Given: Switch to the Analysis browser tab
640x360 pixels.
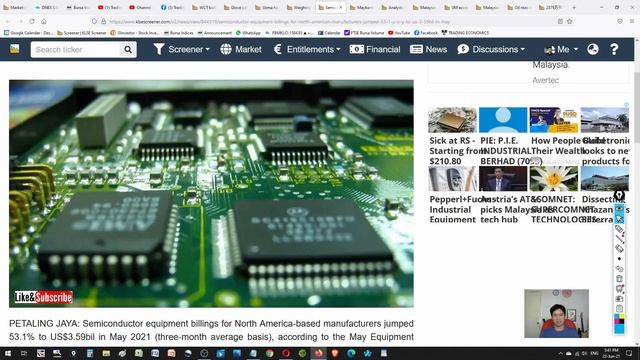Looking at the screenshot, I should point(392,7).
